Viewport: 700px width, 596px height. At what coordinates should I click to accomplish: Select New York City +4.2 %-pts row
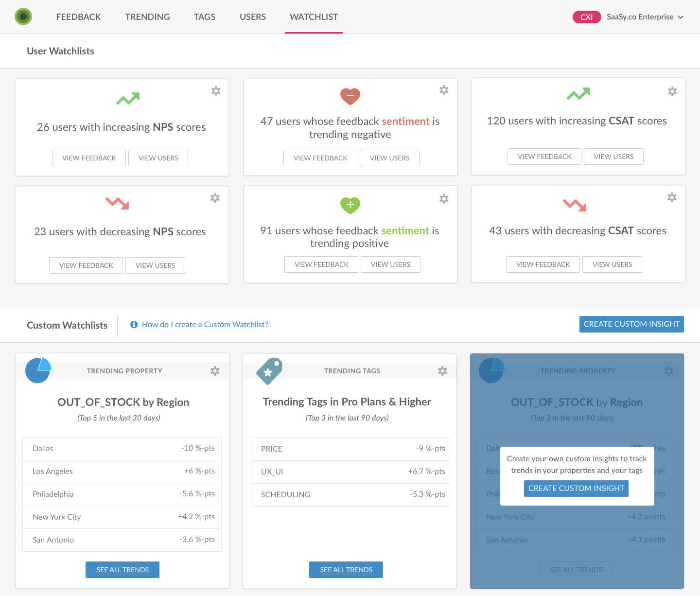tap(122, 517)
